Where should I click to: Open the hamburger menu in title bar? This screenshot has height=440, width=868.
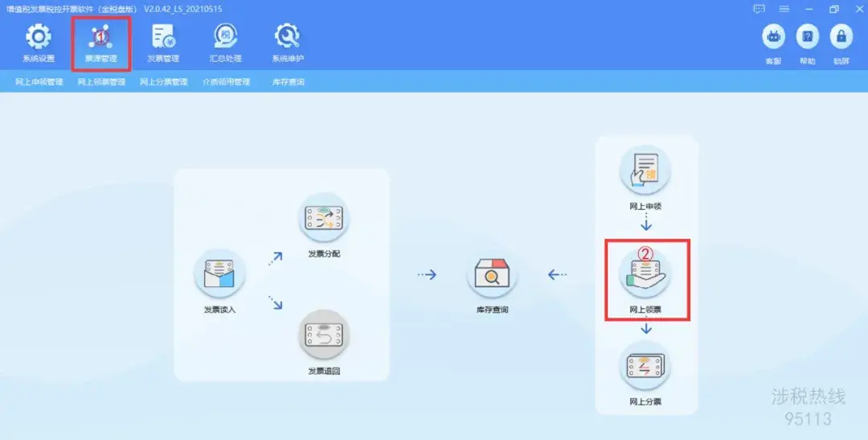784,9
